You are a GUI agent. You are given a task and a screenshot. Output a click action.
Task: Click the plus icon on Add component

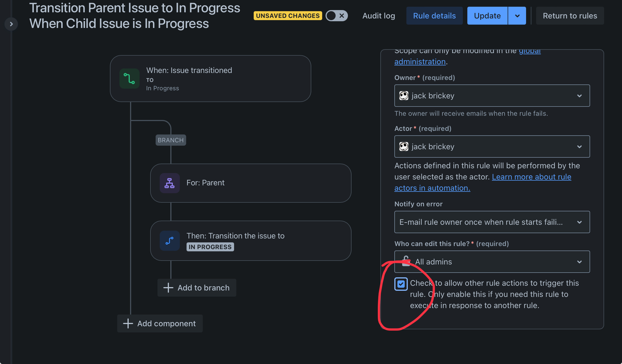(x=128, y=323)
